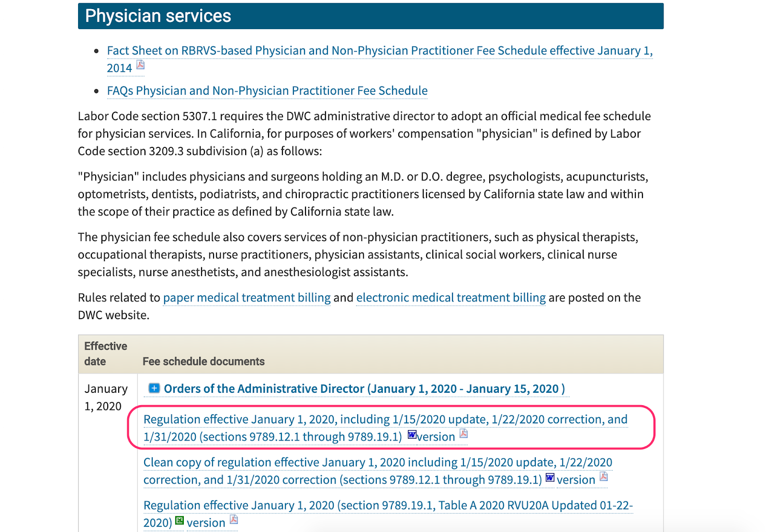The width and height of the screenshot is (766, 532).
Task: Click PDF icon for Clean copy regulation
Action: pos(604,477)
